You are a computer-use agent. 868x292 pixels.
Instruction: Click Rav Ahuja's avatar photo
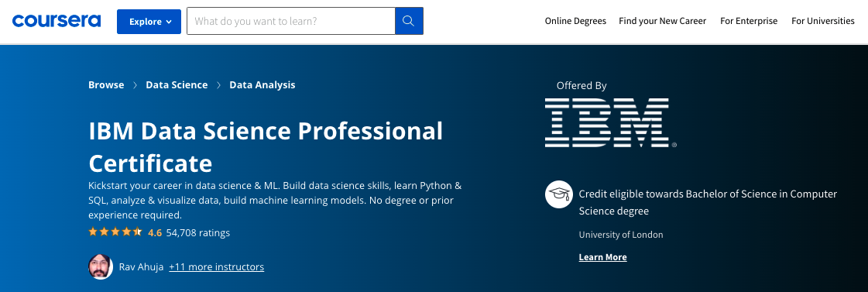101,266
